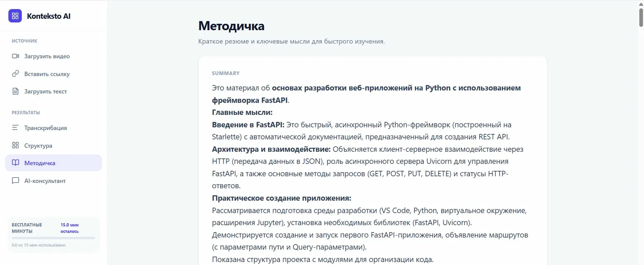
Task: Click the 'Главные мысли:' bold line
Action: 242,112
